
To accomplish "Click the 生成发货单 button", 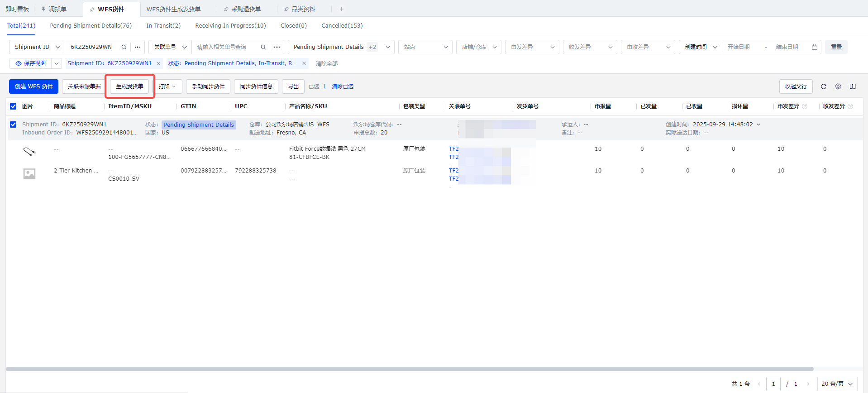I will (129, 86).
